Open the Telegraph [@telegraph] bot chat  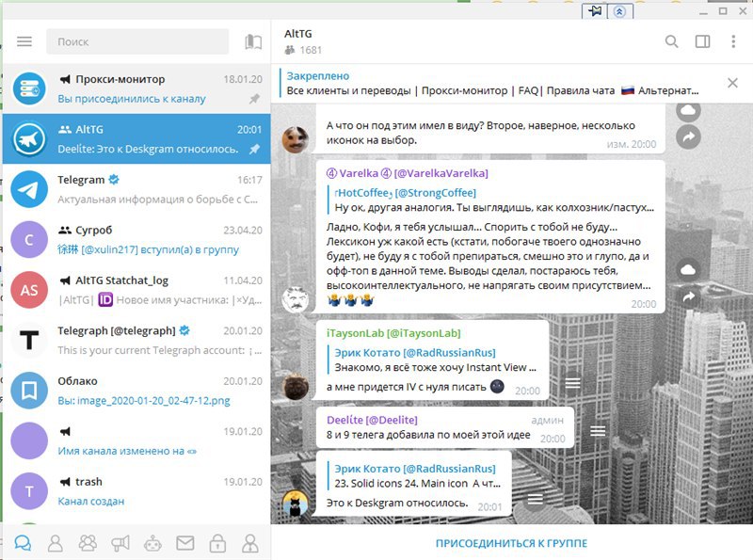(x=136, y=340)
